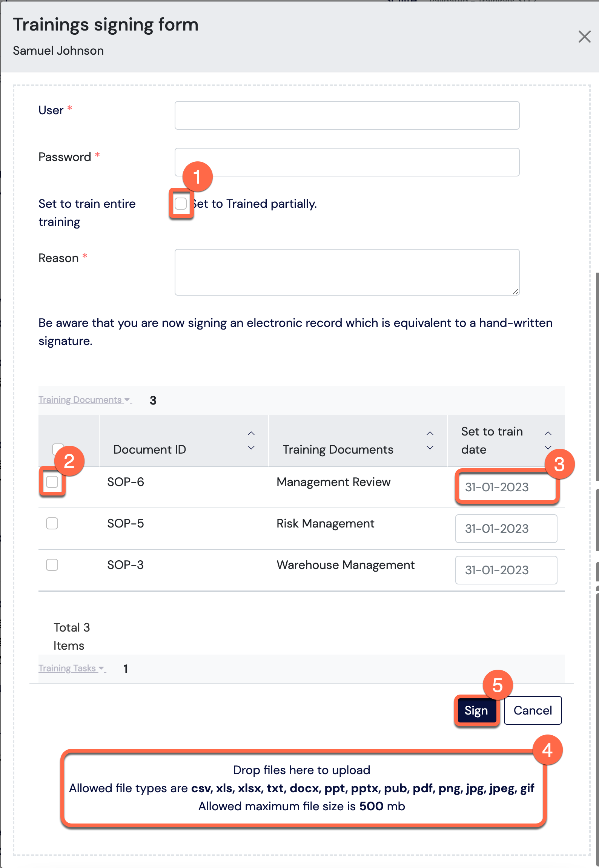Click the Drop files here upload area
Screen dimensions: 599x868
coord(302,788)
